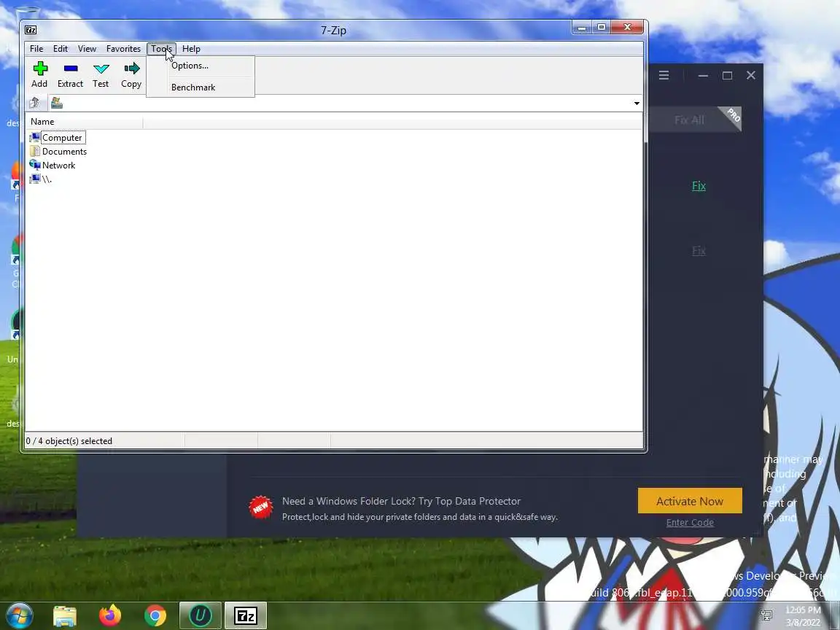
Task: Select the Documents folder item
Action: 58,152
